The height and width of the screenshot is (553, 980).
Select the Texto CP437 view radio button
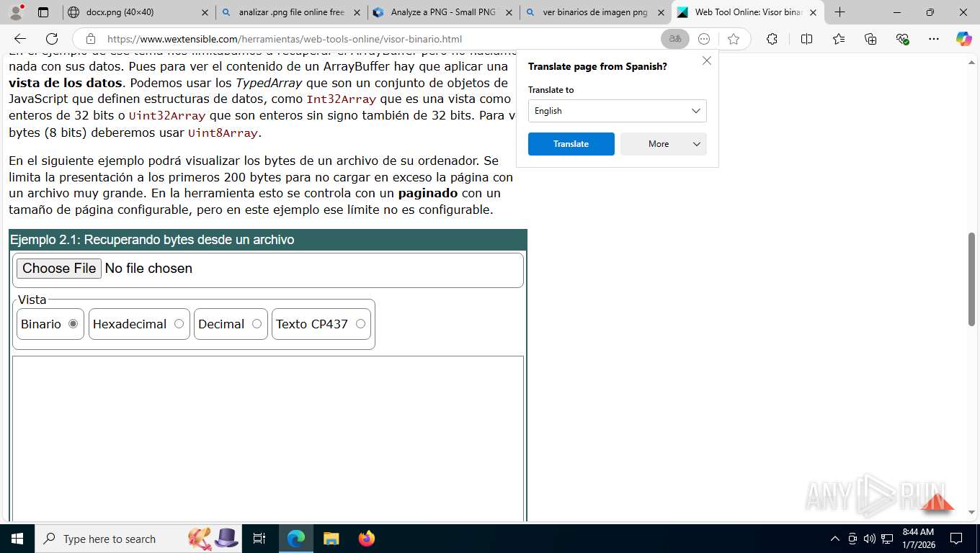[360, 324]
